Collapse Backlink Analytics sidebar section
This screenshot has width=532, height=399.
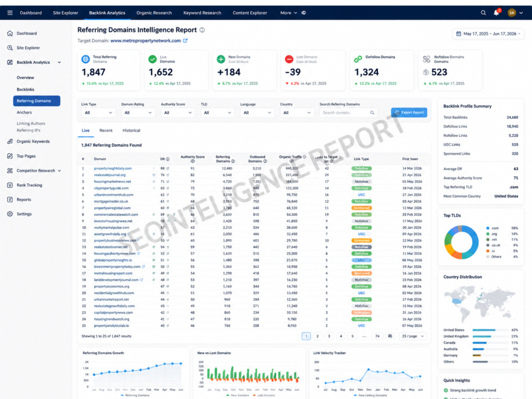(60, 62)
